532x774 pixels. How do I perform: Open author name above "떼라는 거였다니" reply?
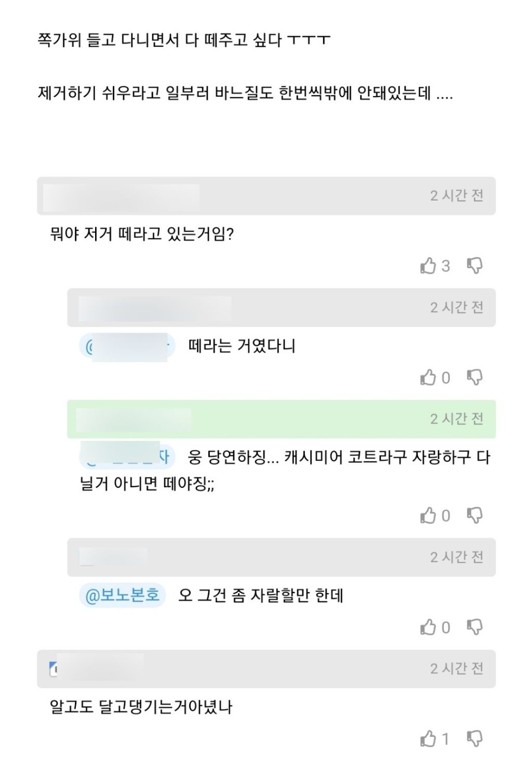click(x=154, y=308)
